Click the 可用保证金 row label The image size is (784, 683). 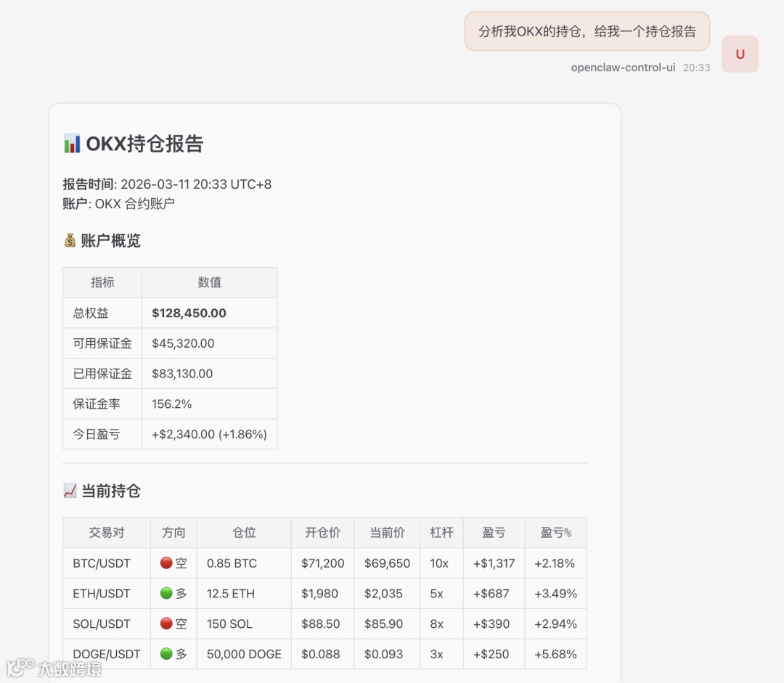coord(102,343)
